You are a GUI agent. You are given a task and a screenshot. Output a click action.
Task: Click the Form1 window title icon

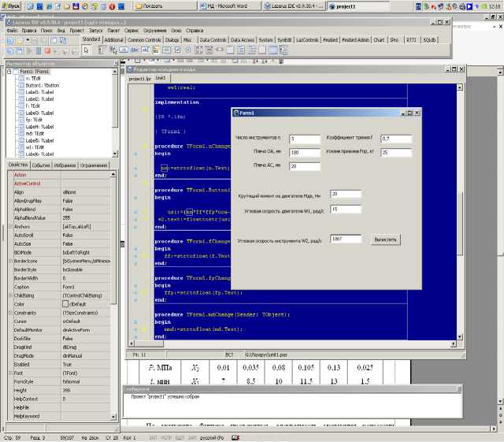237,113
